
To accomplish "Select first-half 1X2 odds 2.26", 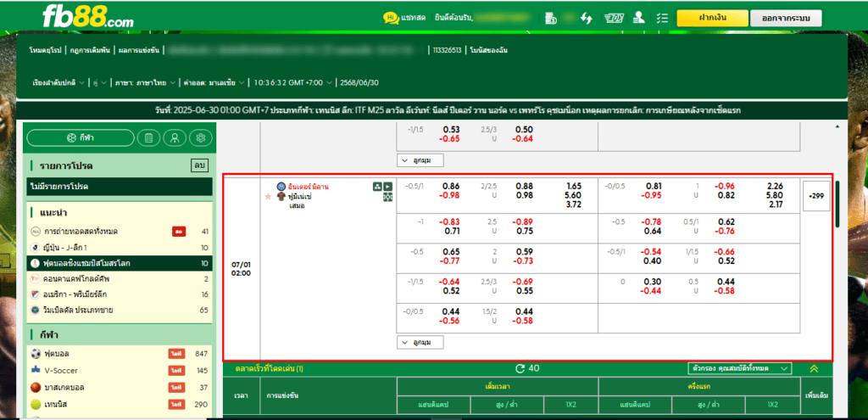I will [776, 187].
